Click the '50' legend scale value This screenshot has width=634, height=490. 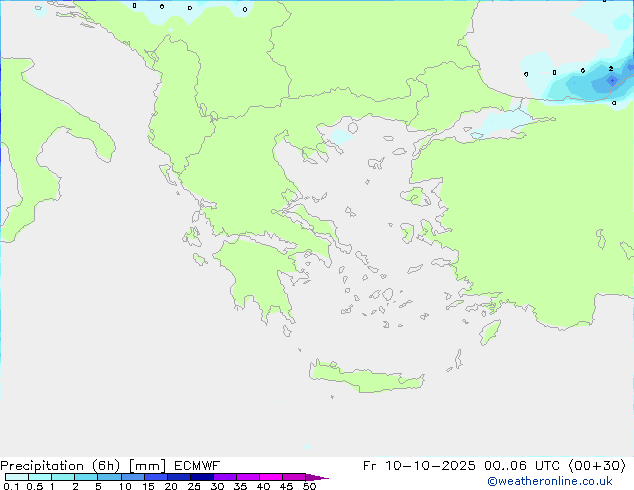[x=309, y=486]
